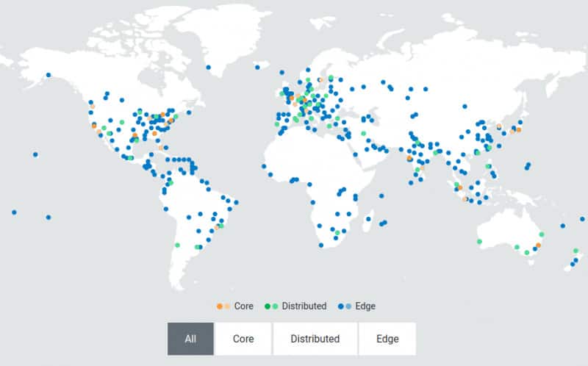Select the blue dot at Africa's southern tip
Image resolution: width=588 pixels, height=366 pixels.
[321, 245]
